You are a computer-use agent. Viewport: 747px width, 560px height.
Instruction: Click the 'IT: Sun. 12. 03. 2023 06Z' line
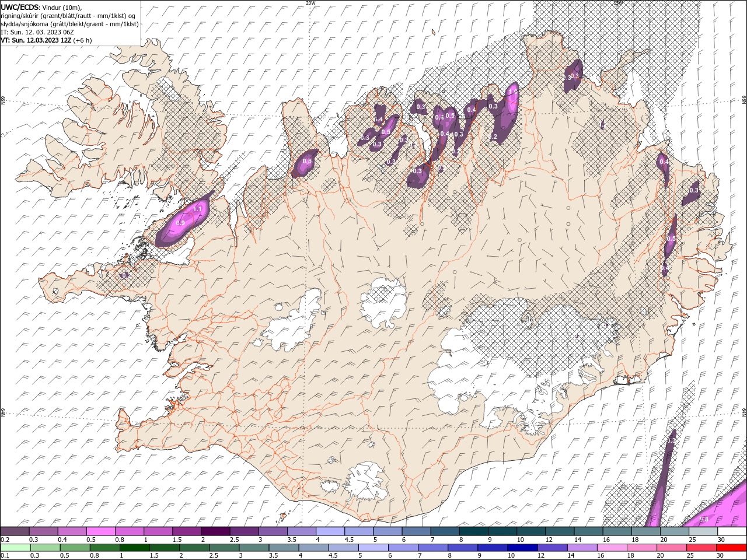37,32
